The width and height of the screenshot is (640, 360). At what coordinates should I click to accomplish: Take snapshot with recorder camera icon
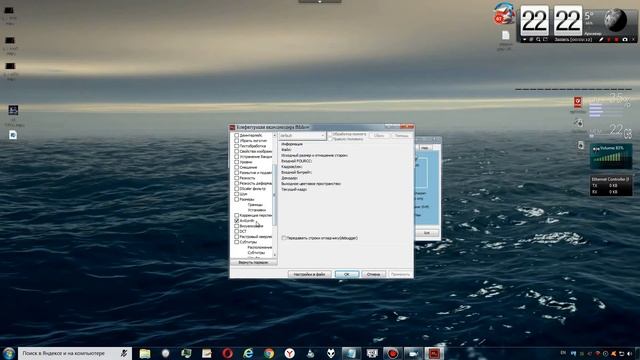pyautogui.click(x=624, y=40)
